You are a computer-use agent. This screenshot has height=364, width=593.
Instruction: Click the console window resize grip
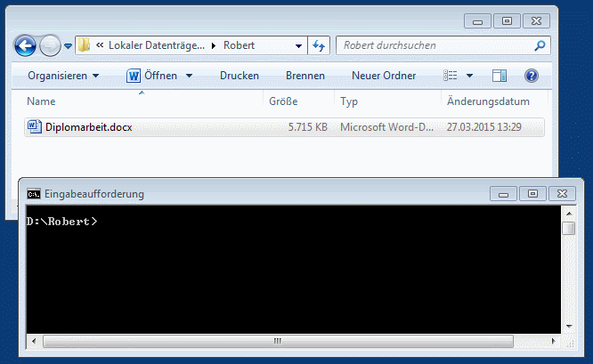click(x=570, y=343)
